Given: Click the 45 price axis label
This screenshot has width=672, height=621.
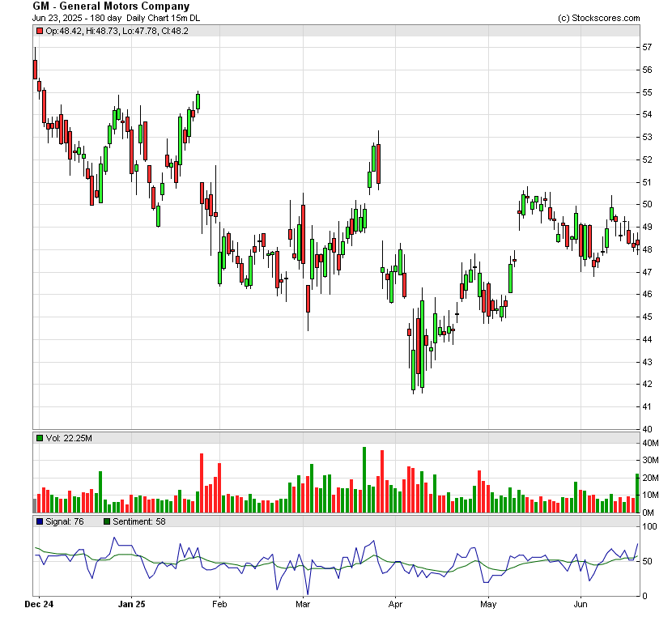Looking at the screenshot, I should pyautogui.click(x=647, y=317).
